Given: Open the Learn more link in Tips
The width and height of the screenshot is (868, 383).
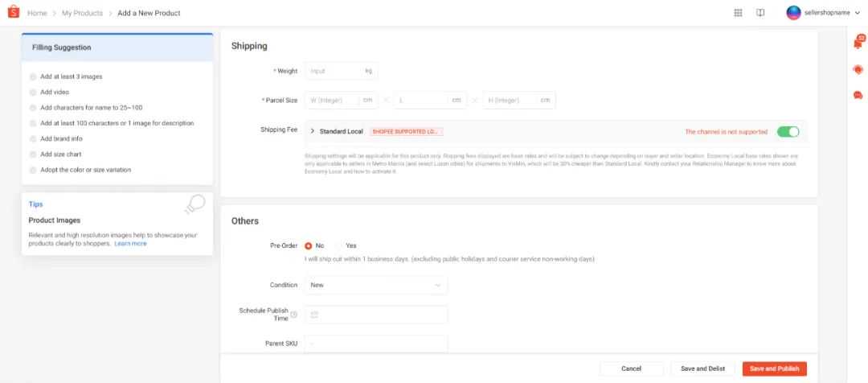Looking at the screenshot, I should coord(130,243).
